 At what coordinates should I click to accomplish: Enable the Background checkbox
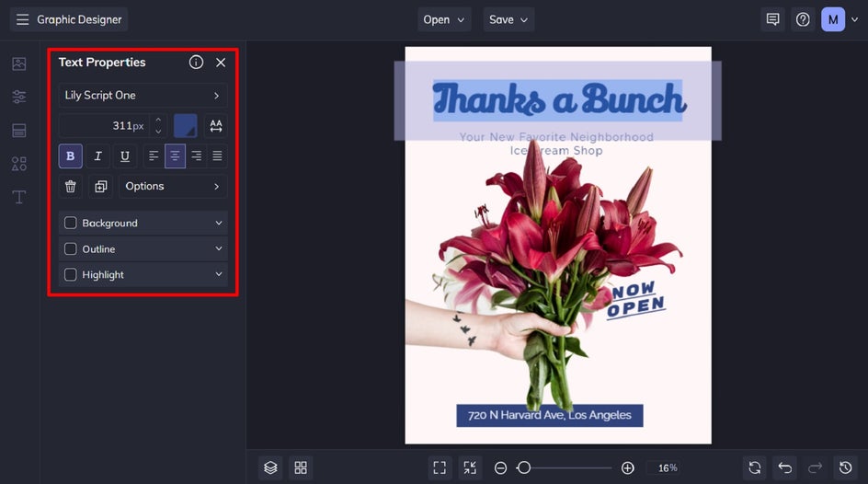point(70,224)
